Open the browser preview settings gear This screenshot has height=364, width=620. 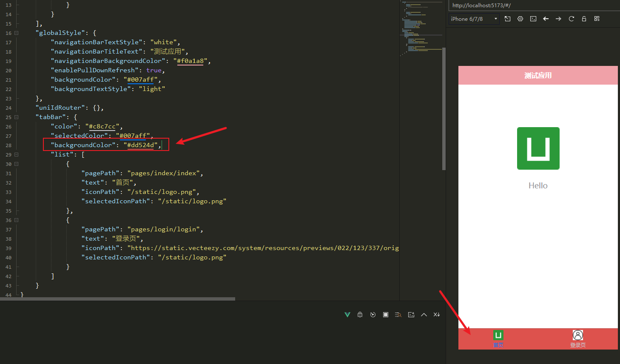click(520, 19)
